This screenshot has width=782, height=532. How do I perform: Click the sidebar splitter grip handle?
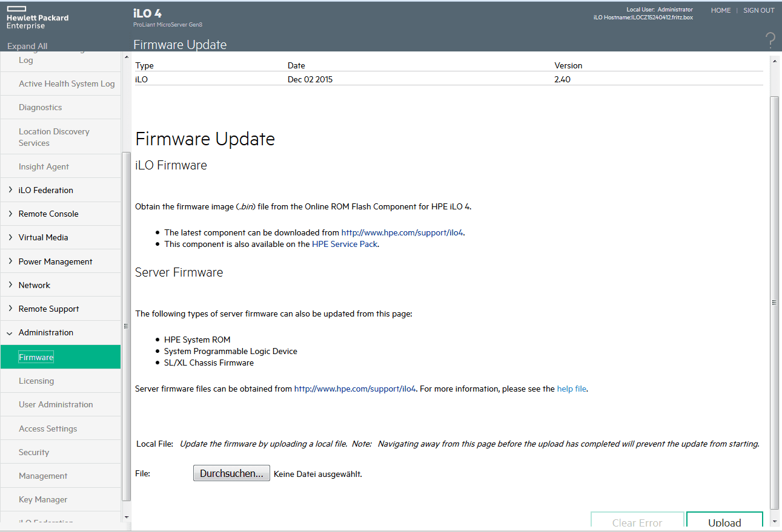(126, 326)
